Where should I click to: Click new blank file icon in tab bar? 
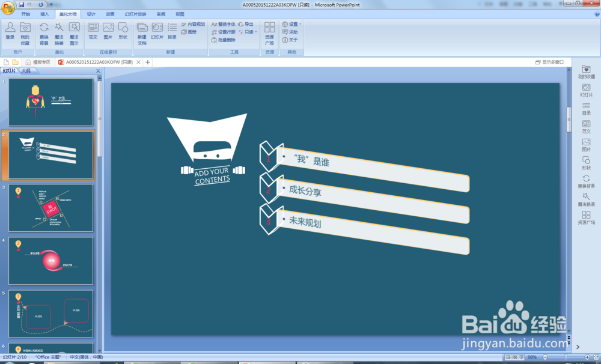pos(6,62)
